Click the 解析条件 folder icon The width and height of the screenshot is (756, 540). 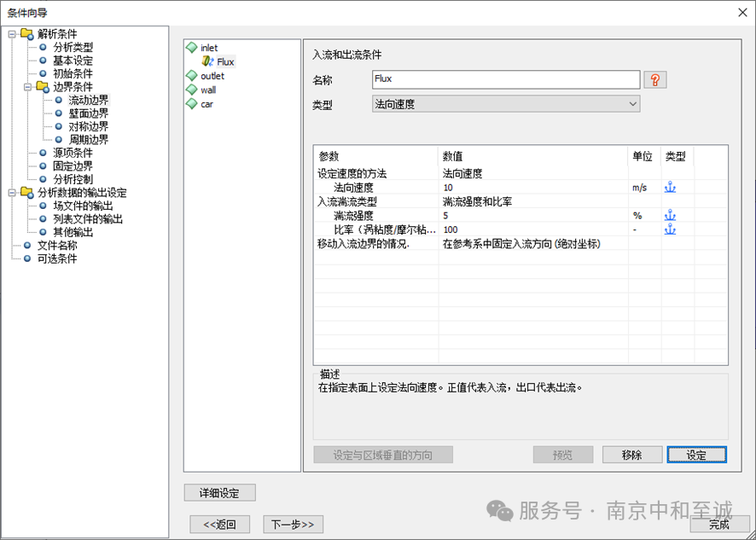(x=27, y=34)
